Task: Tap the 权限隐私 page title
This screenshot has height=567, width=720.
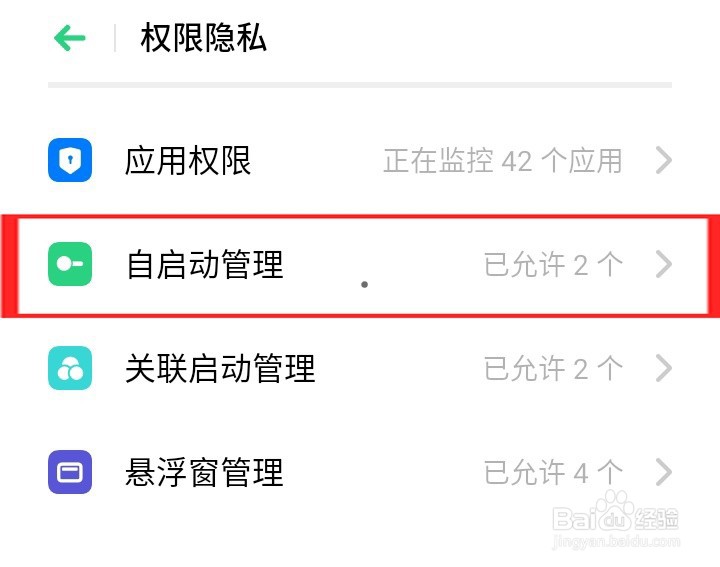Action: pos(203,39)
